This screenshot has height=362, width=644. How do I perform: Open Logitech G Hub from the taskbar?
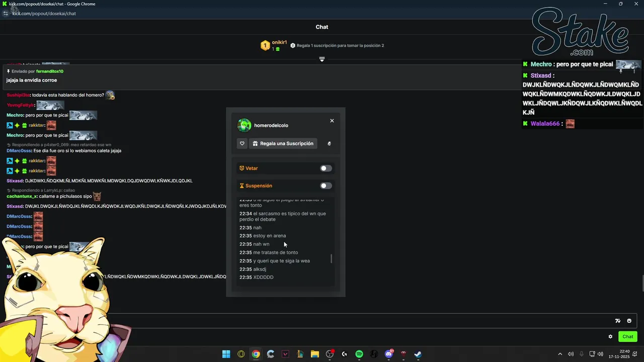click(x=344, y=354)
